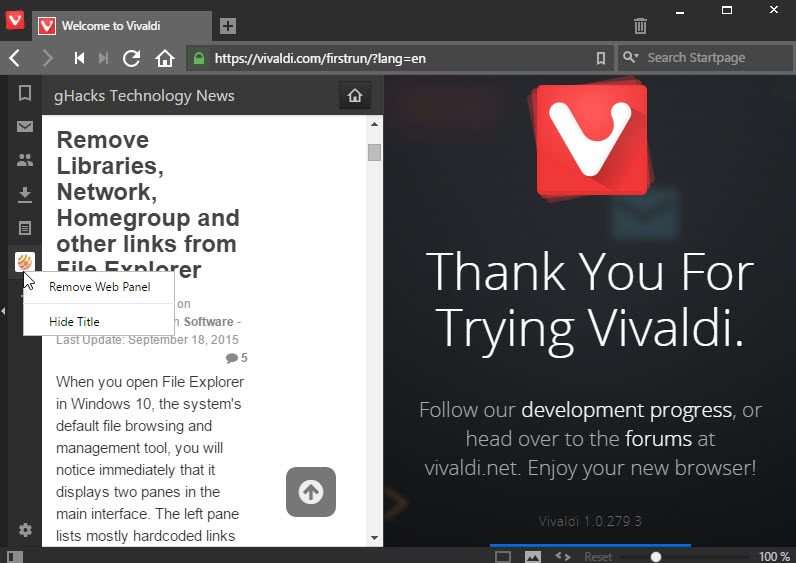Go to the browser home page
Image resolution: width=796 pixels, height=563 pixels.
[165, 58]
